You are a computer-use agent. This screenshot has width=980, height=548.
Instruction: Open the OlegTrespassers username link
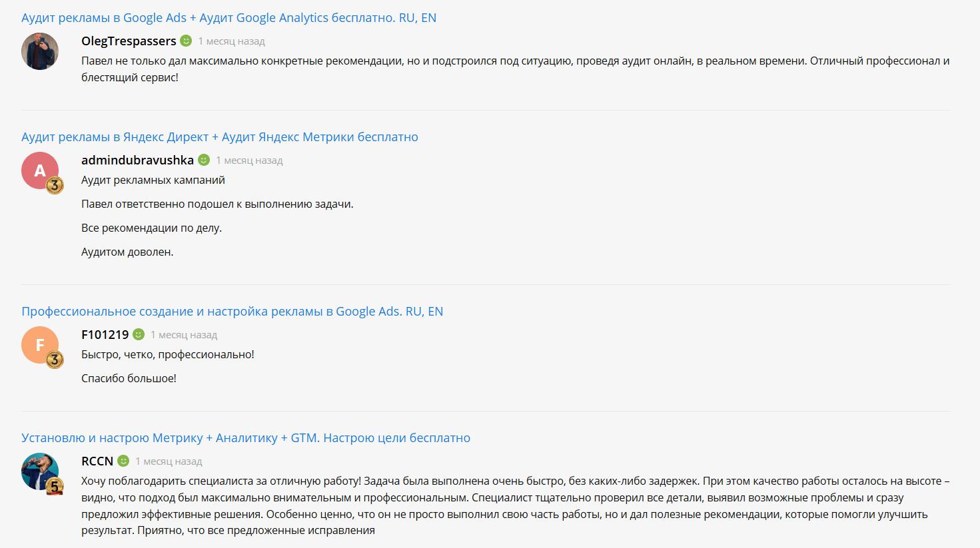click(129, 41)
